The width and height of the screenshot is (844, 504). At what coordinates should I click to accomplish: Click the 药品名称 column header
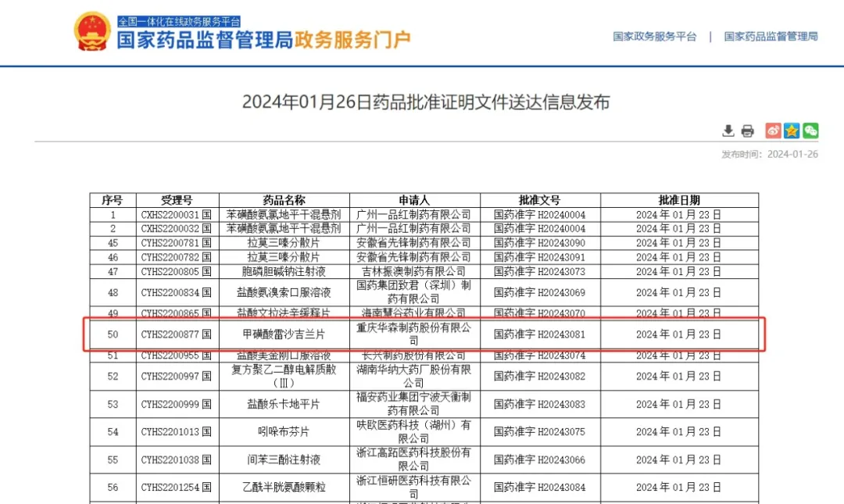click(x=284, y=200)
